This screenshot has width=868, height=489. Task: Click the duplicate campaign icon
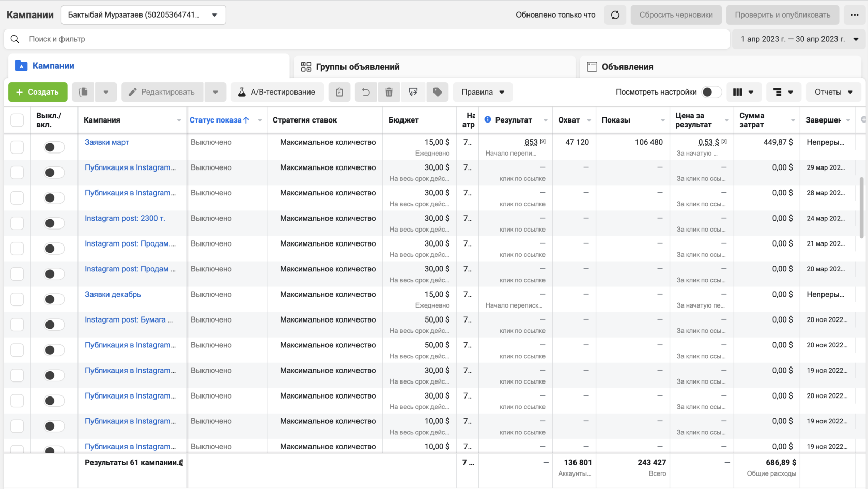tap(83, 92)
